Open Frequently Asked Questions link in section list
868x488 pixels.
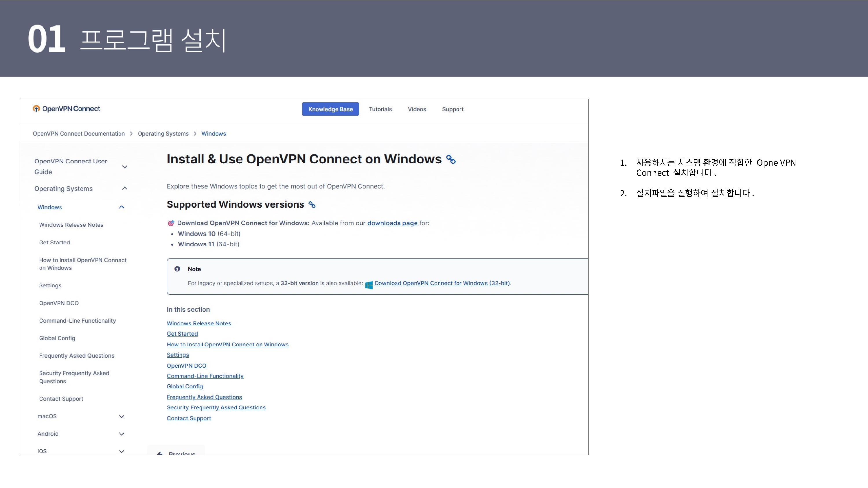tap(205, 398)
